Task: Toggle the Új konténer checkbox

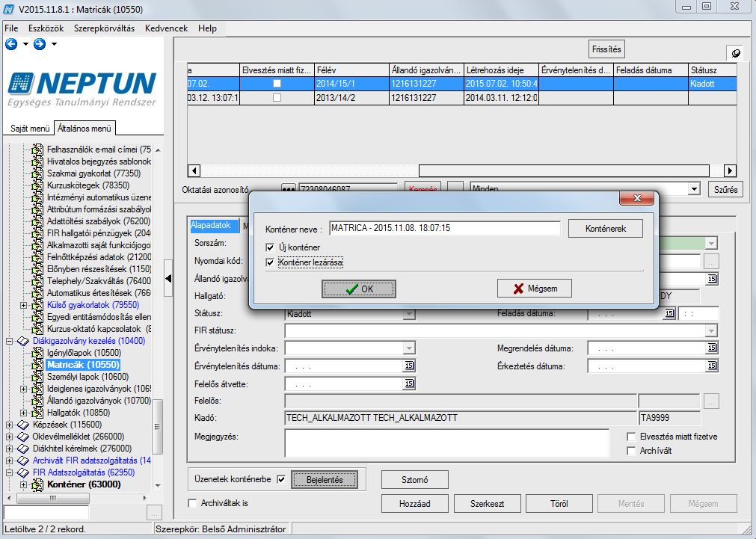Action: (270, 247)
